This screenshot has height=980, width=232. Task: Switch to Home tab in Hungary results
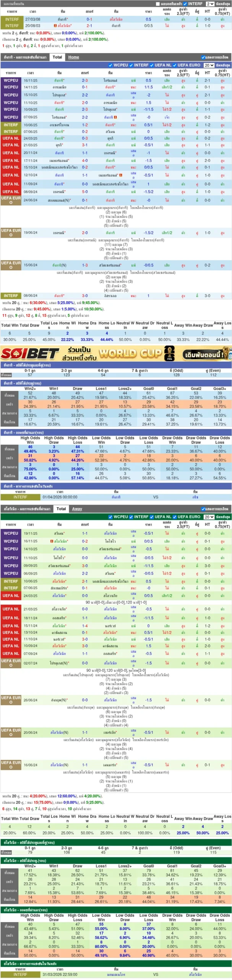coord(73,57)
